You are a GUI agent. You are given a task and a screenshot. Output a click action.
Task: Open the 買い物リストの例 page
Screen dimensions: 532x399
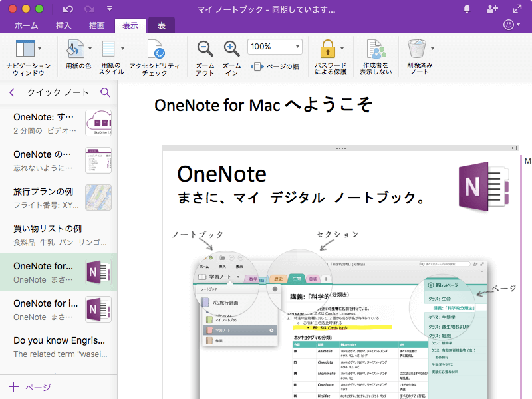tap(59, 235)
